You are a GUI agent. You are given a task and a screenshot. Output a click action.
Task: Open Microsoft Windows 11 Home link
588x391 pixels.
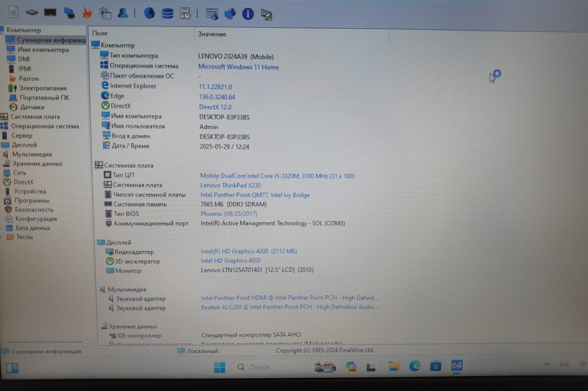(x=239, y=67)
